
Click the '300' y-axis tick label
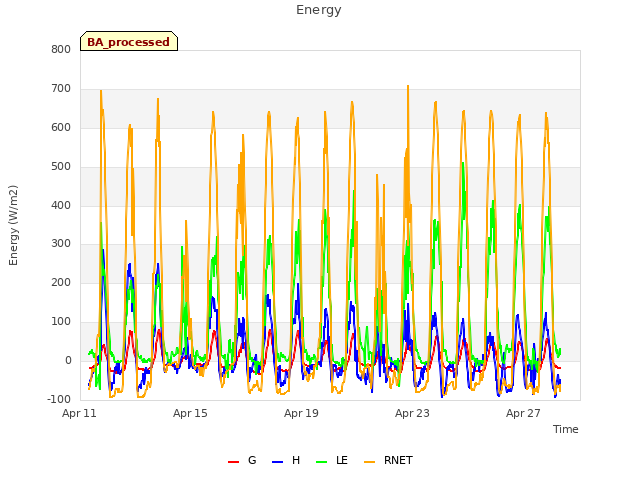click(61, 244)
